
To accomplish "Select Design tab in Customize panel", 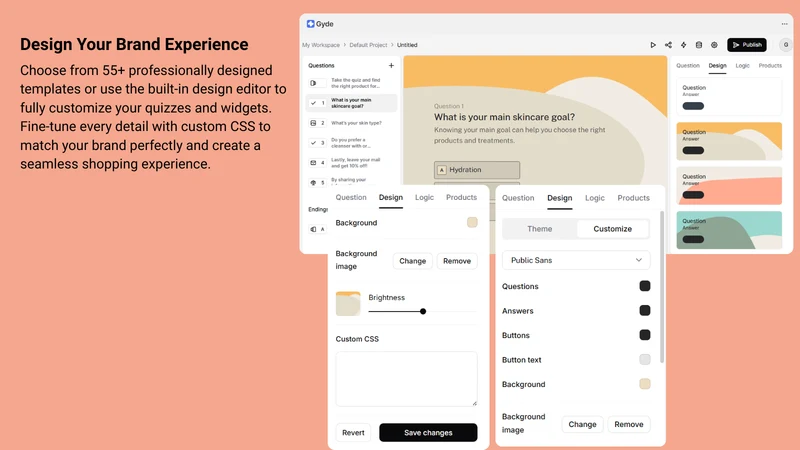I will pyautogui.click(x=560, y=198).
